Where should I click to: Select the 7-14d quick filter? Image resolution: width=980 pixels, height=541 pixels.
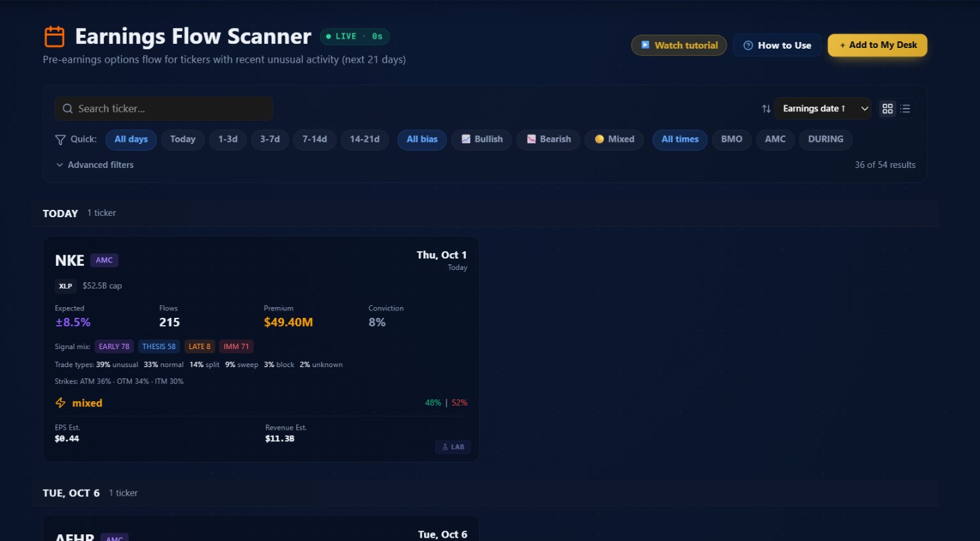315,139
